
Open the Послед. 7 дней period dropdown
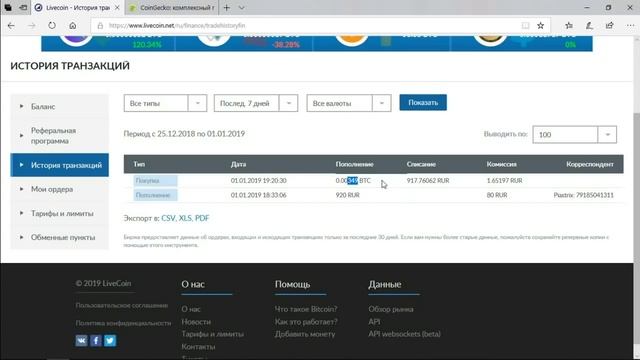(256, 103)
